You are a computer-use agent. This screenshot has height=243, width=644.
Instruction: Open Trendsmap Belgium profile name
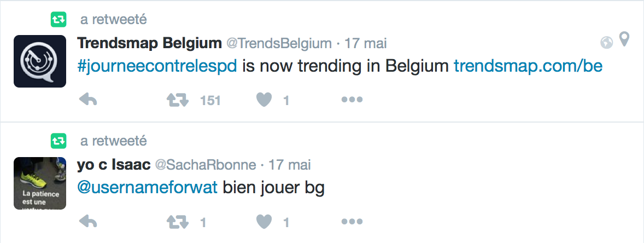click(149, 43)
